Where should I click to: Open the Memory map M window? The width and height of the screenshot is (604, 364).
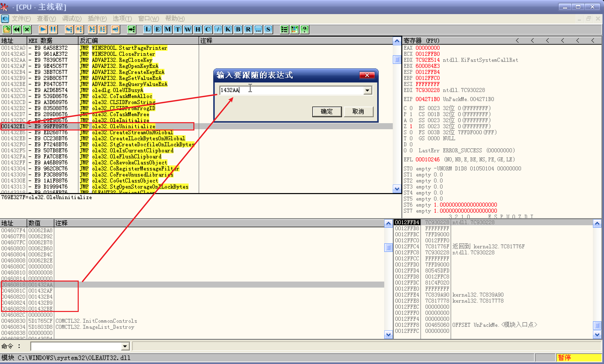tap(168, 29)
